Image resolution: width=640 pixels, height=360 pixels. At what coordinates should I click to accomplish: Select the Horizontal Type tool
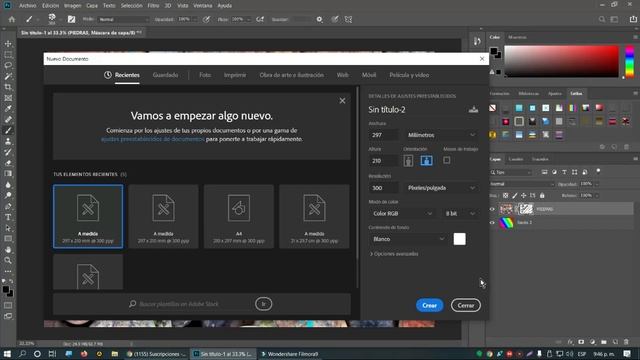pyautogui.click(x=8, y=217)
